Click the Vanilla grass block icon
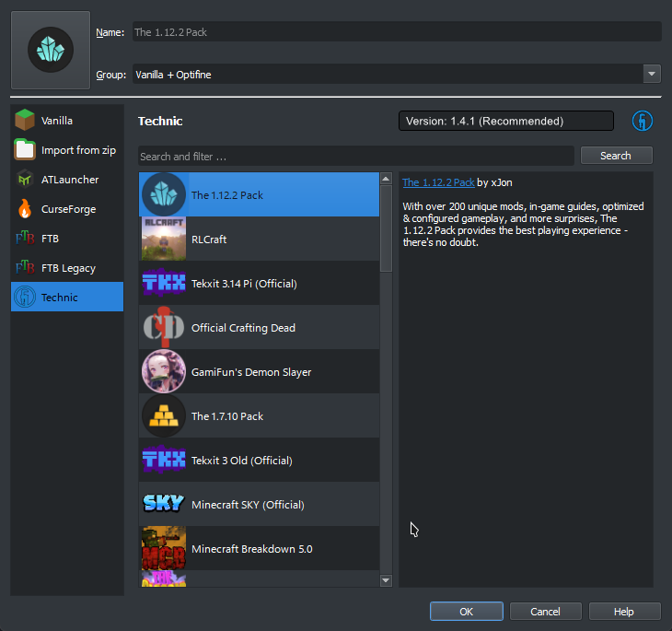 coord(25,120)
